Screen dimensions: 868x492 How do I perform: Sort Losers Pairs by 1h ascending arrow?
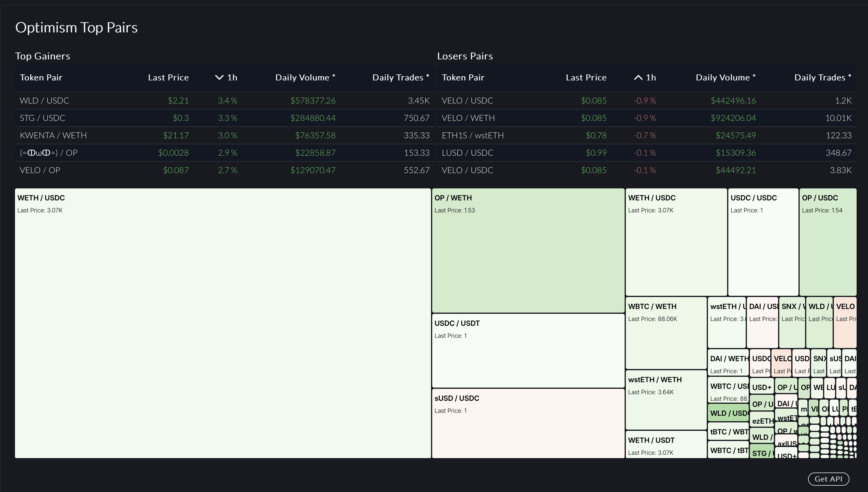click(638, 77)
